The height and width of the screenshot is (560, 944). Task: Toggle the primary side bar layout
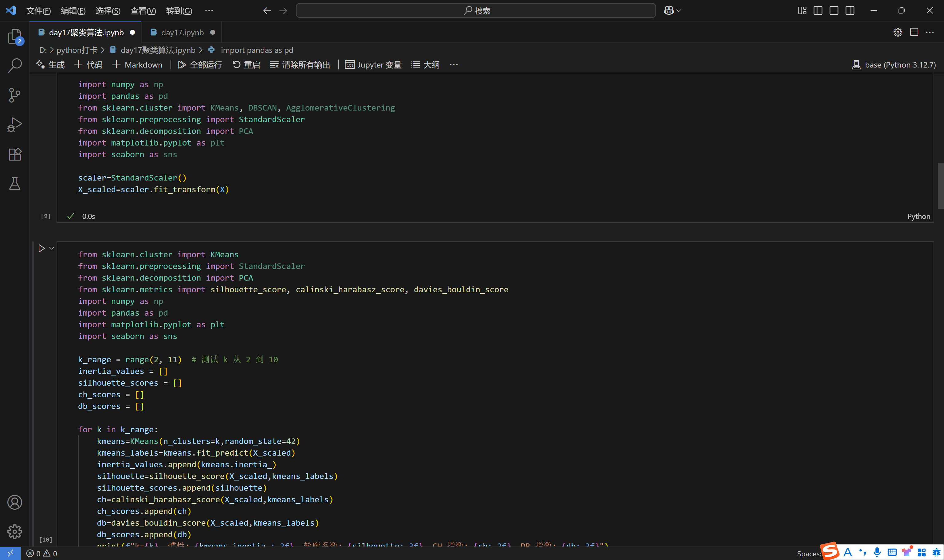(817, 10)
